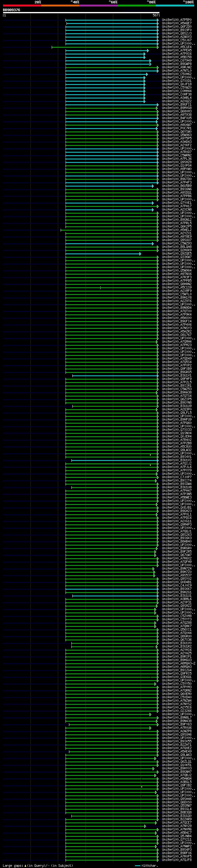Select the UniRef100_A7NTL0 label
The height and width of the screenshot is (868, 197).
pyautogui.click(x=176, y=71)
